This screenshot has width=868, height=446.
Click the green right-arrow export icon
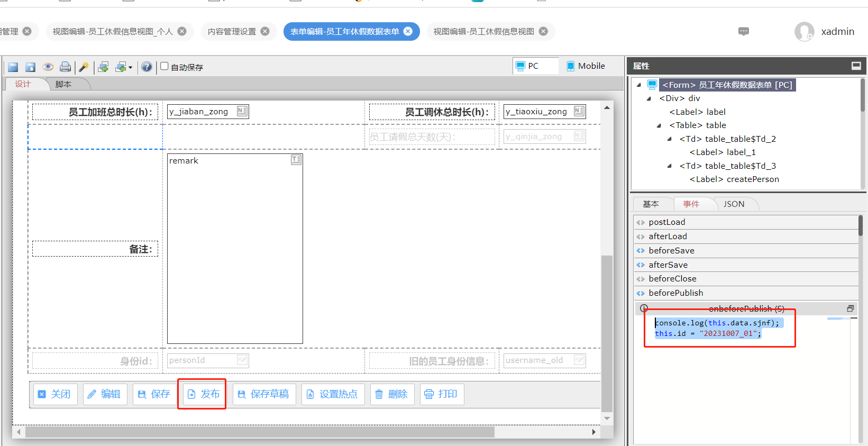coord(104,67)
